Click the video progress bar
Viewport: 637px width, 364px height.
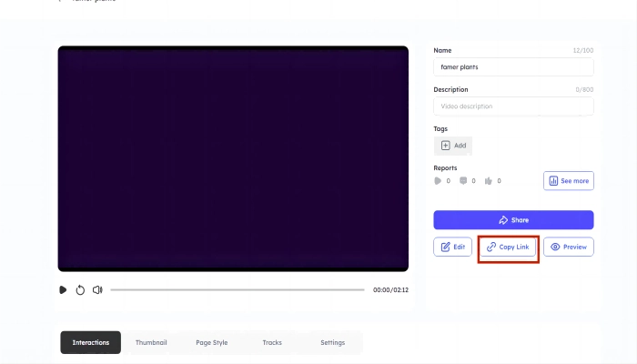pos(237,290)
